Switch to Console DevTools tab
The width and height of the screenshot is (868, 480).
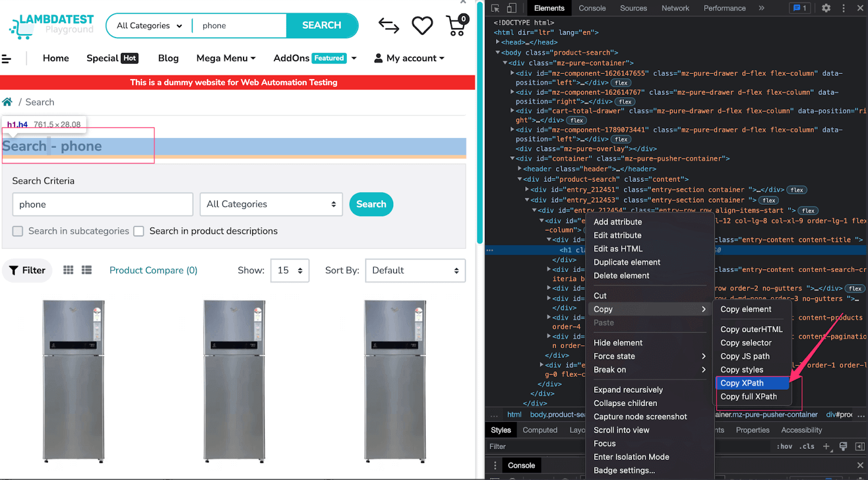(x=592, y=8)
